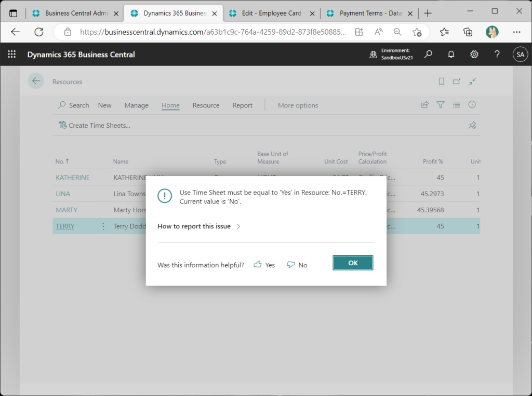The image size is (532, 396).
Task: Click the browser zoom out magnifier icon
Action: (x=397, y=32)
